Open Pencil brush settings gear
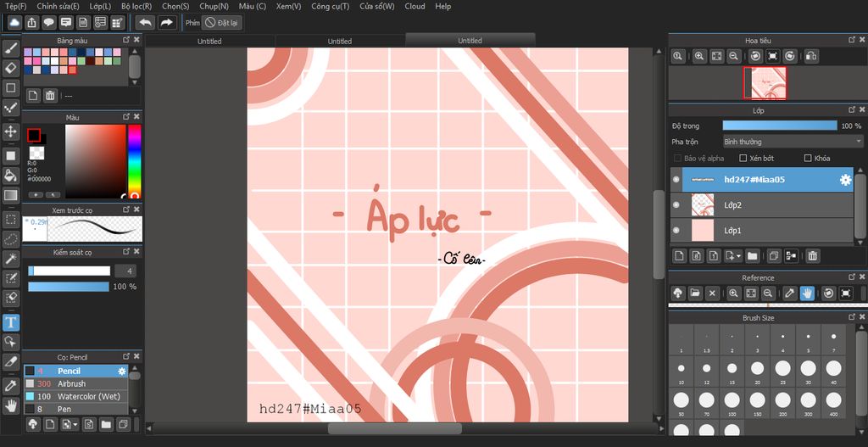868x447 pixels. (x=122, y=372)
